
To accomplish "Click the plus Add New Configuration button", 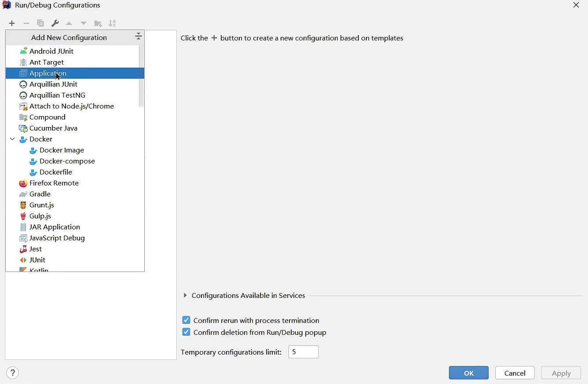I will coord(12,23).
